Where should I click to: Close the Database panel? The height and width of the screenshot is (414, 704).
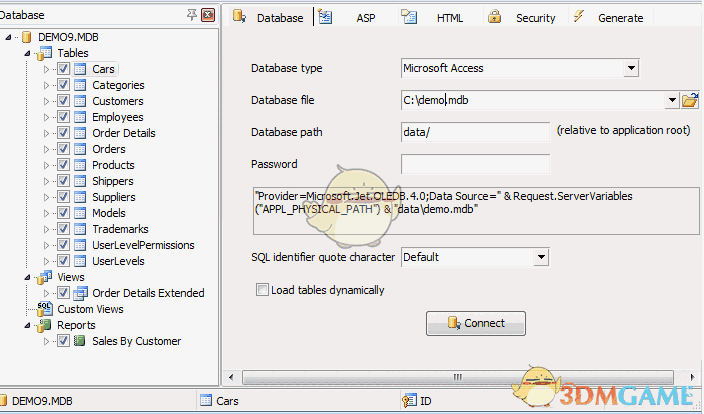(x=208, y=15)
